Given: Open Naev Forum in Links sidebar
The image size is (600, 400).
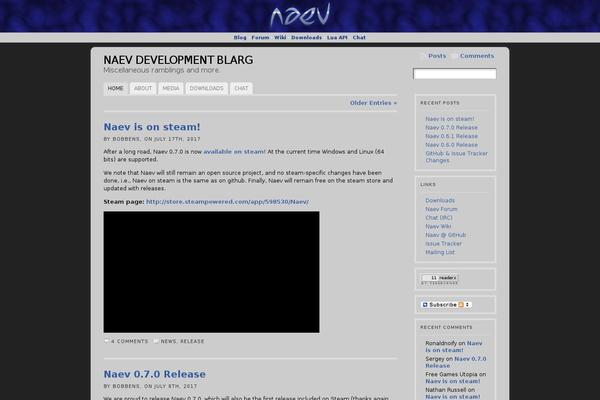Looking at the screenshot, I should coord(441,209).
